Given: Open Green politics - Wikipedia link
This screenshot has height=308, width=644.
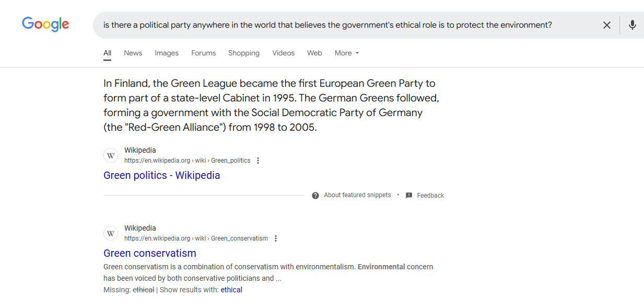Looking at the screenshot, I should [x=162, y=175].
